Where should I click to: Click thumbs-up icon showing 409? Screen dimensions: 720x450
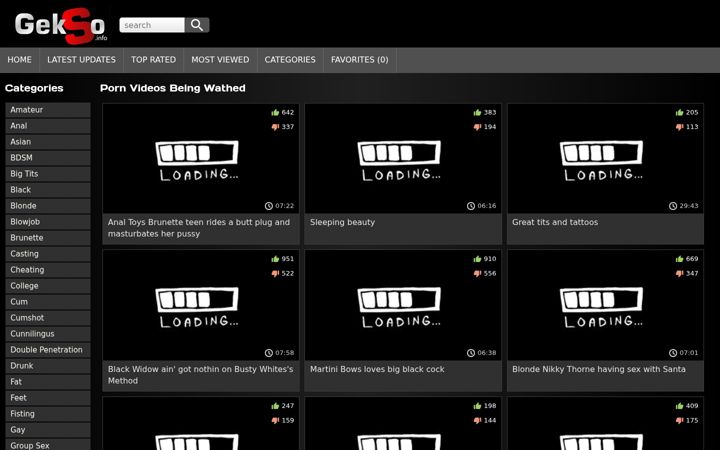tap(679, 406)
